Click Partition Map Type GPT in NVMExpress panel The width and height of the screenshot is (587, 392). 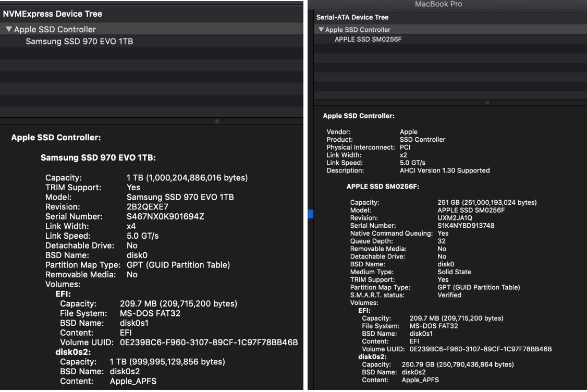(x=178, y=265)
